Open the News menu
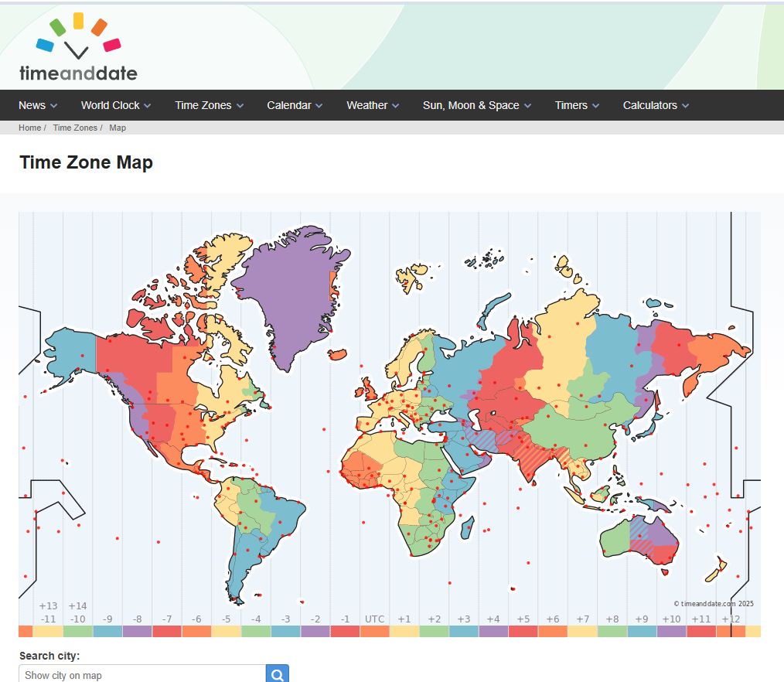This screenshot has width=784, height=682. [38, 105]
